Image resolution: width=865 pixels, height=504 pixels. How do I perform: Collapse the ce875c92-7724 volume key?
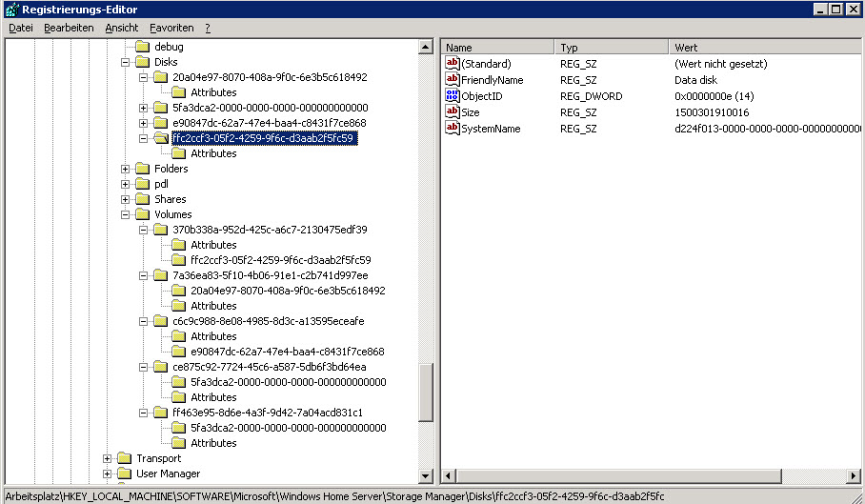[144, 367]
